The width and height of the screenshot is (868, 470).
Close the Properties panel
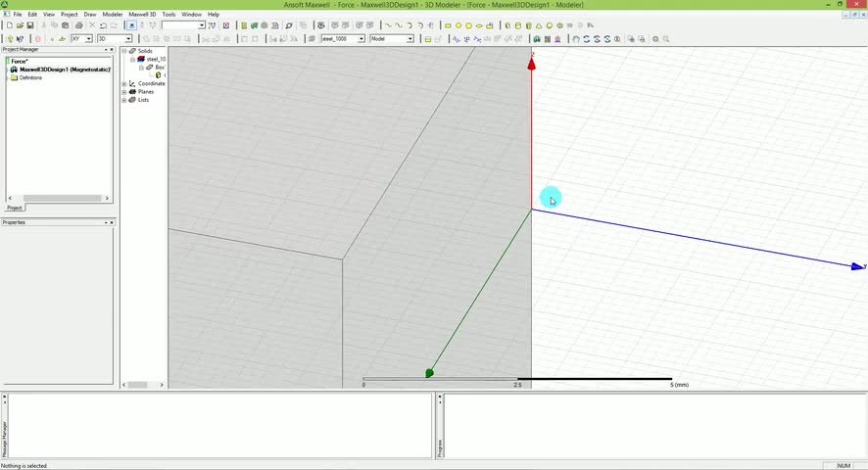click(112, 222)
